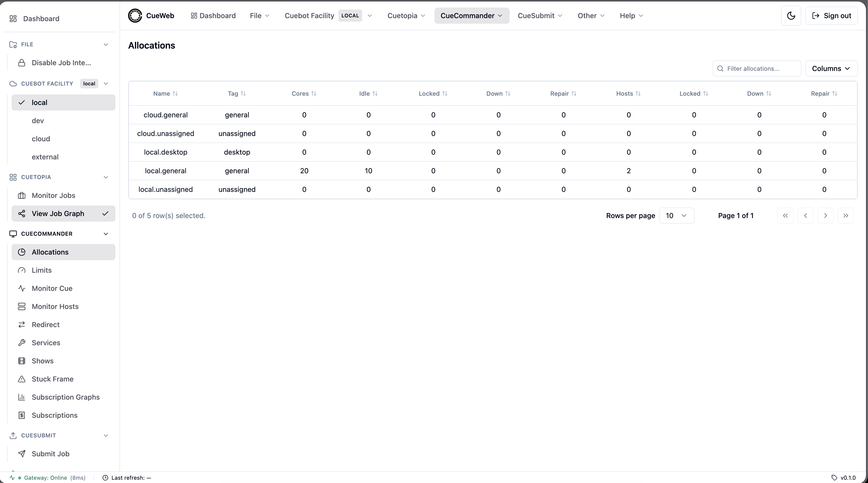Open Dashboard in the top navigation bar

tap(213, 16)
